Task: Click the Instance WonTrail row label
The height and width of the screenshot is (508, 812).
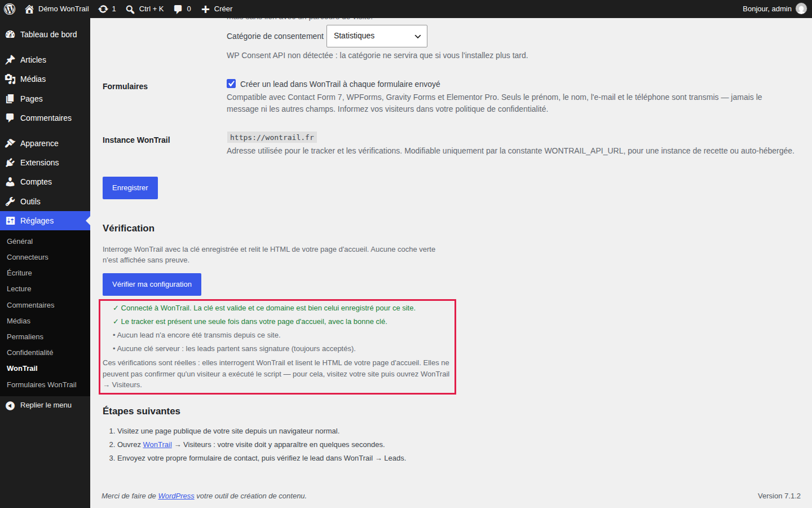Action: [x=136, y=140]
